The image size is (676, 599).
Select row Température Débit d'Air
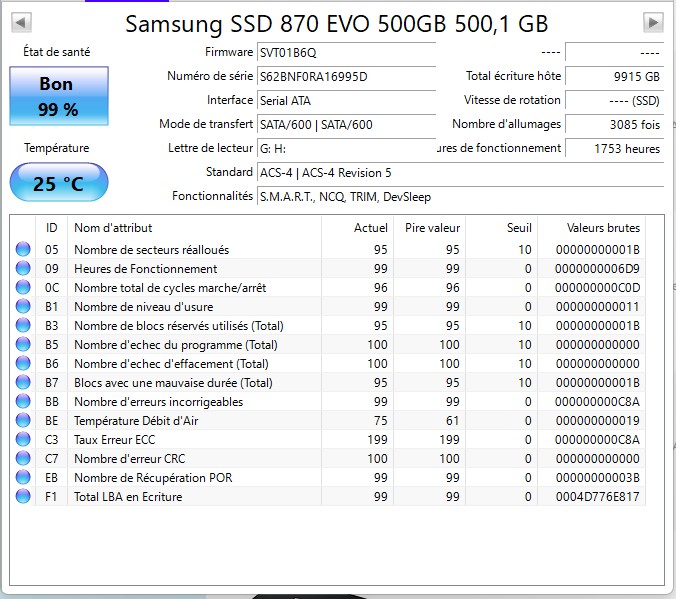coord(328,420)
